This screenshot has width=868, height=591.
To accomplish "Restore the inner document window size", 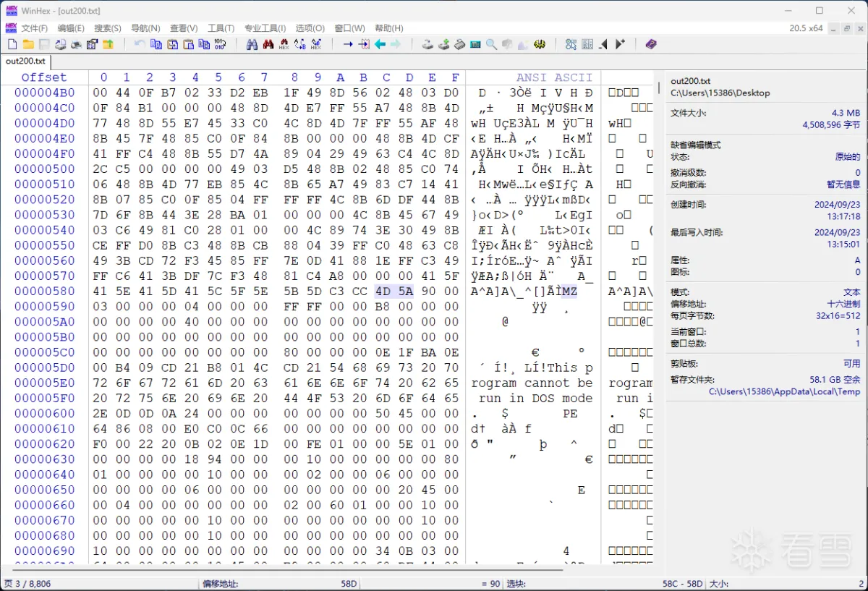I will (x=846, y=28).
